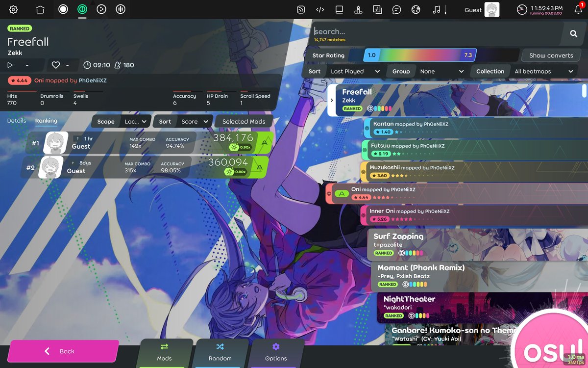
Task: Select the NightTheater beatmap set
Action: click(482, 307)
